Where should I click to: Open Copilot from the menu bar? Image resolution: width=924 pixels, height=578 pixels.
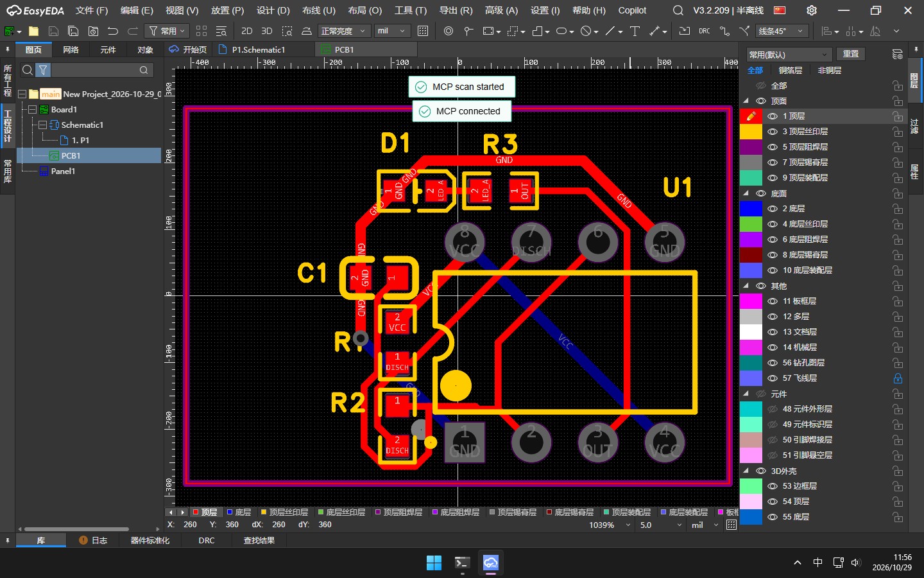pos(632,10)
